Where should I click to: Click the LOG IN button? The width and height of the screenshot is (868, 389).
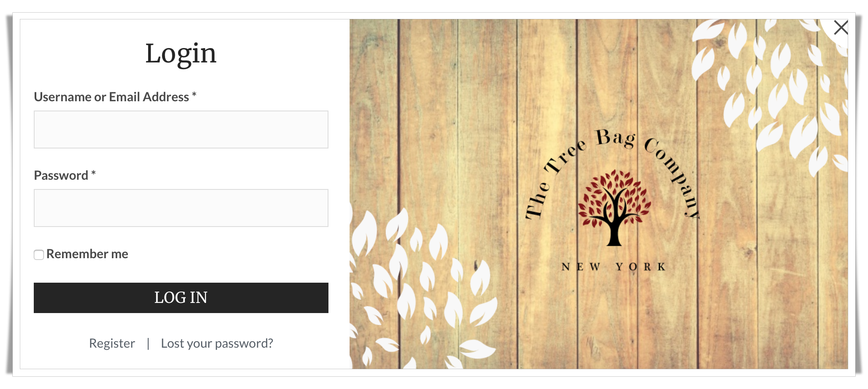point(181,298)
